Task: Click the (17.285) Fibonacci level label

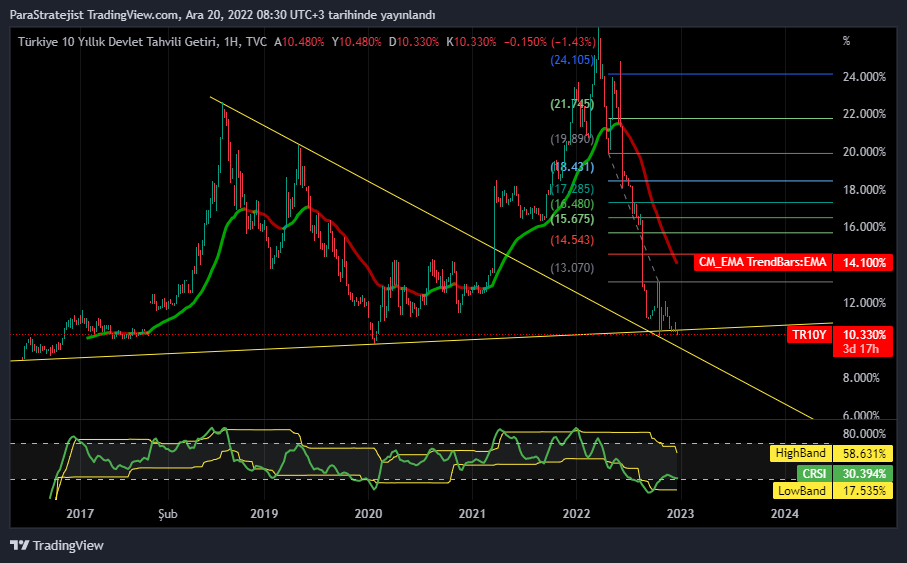Action: coord(572,189)
